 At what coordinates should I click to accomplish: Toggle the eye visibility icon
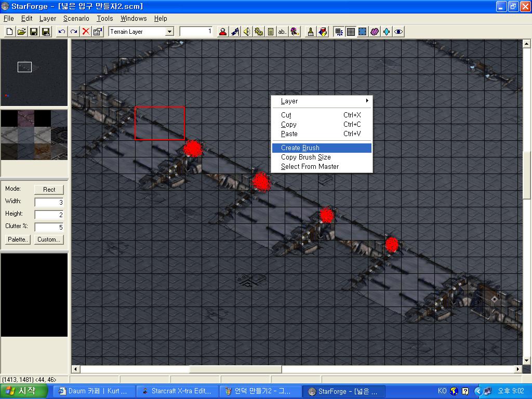point(398,32)
